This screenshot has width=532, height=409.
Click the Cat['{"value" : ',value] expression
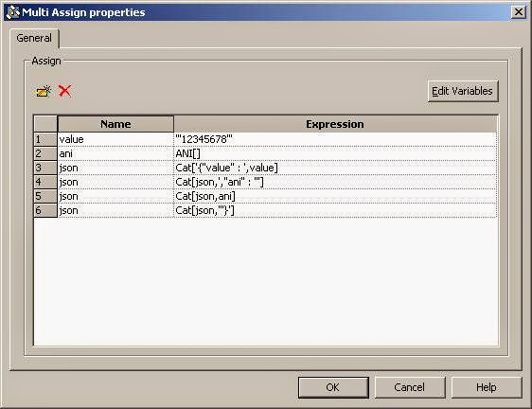point(335,168)
